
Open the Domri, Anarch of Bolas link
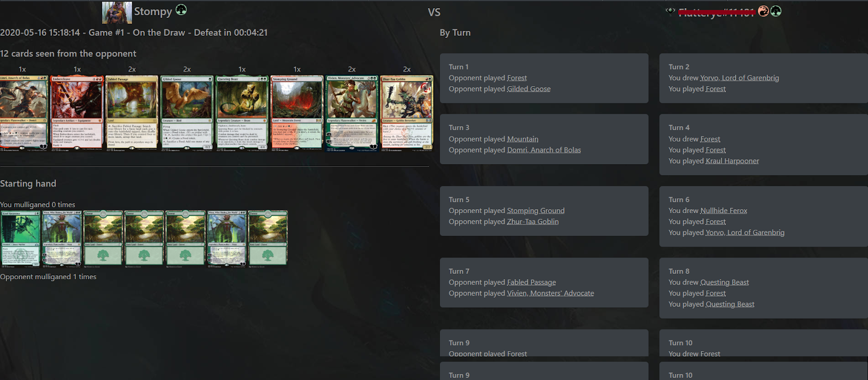(544, 150)
